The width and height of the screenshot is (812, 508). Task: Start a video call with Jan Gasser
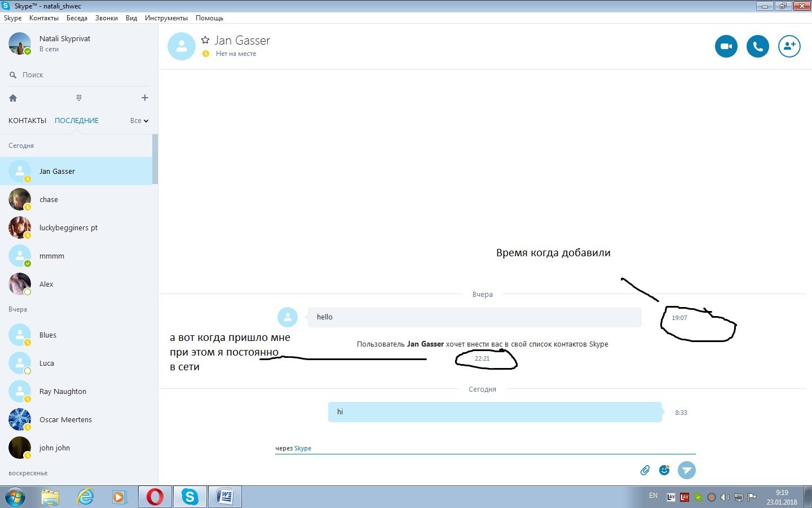point(726,46)
